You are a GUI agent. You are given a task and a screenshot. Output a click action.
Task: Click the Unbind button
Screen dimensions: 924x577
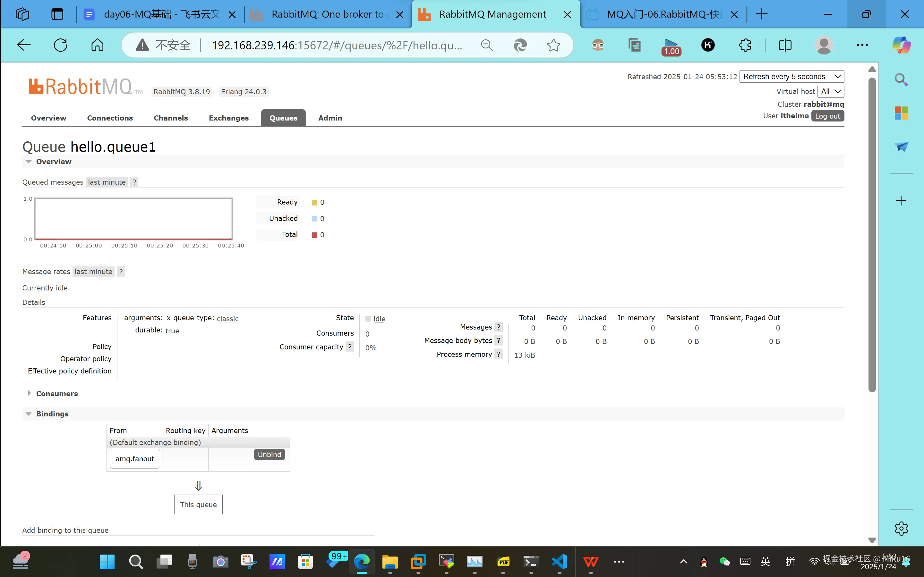[269, 454]
